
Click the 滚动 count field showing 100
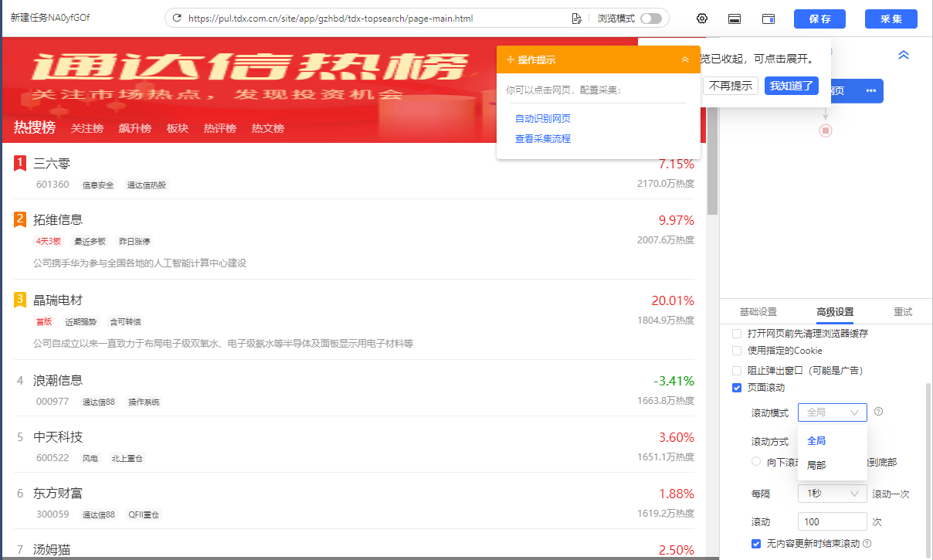(833, 521)
